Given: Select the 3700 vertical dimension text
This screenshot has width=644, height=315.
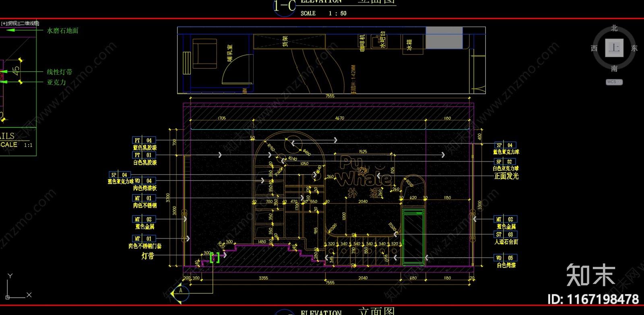Looking at the screenshot, I should (x=168, y=198).
